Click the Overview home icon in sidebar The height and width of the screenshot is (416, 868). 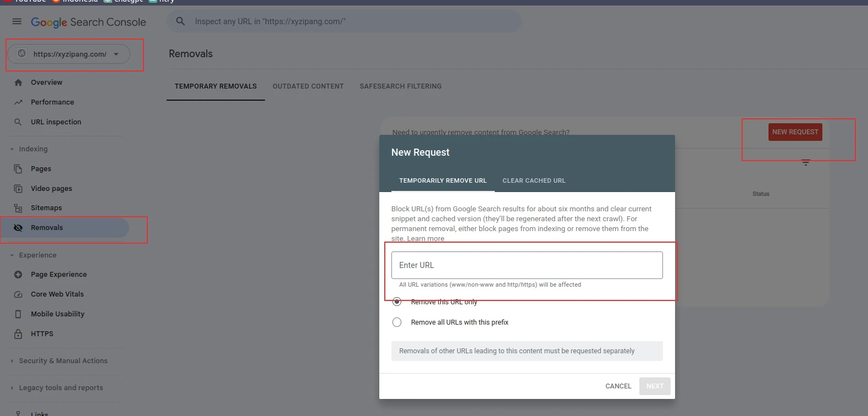18,83
